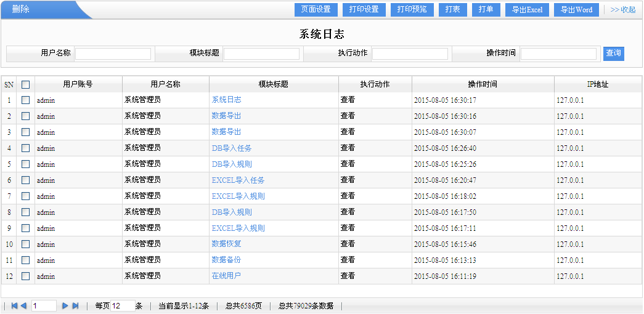644x314 pixels.
Task: Select the checkbox in row 6
Action: pyautogui.click(x=26, y=180)
